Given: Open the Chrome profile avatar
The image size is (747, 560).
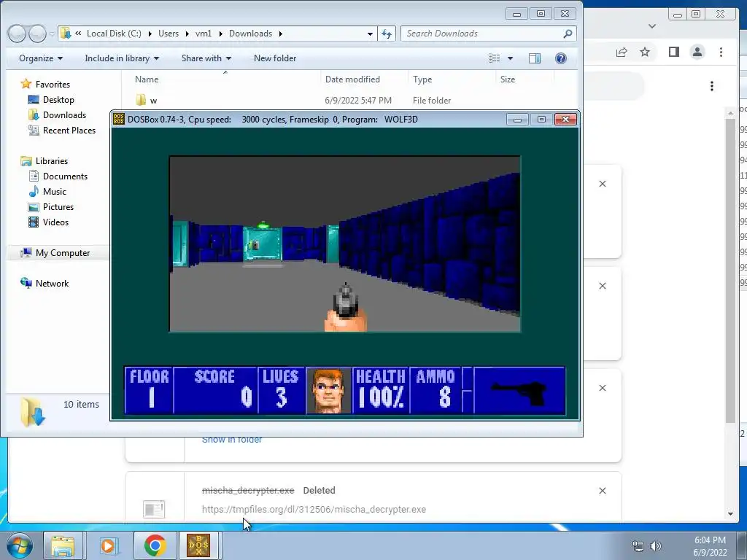Looking at the screenshot, I should coord(697,52).
